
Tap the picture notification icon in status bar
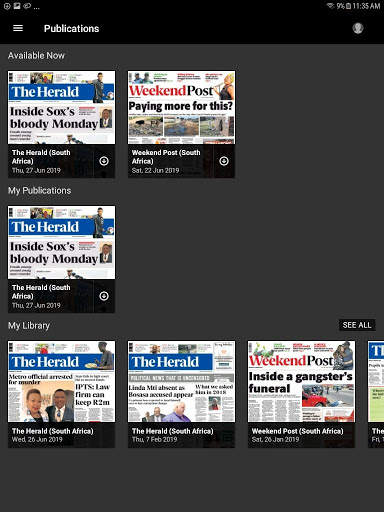(x=17, y=6)
